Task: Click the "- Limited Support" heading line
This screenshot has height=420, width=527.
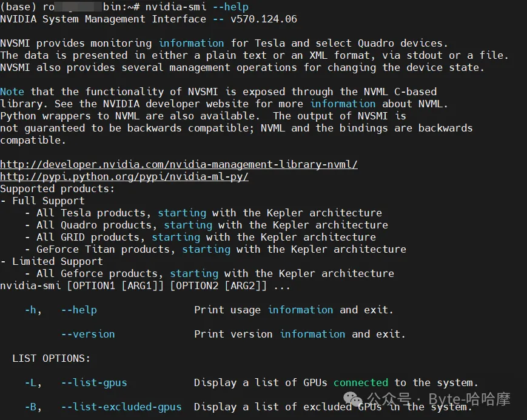Action: point(52,261)
